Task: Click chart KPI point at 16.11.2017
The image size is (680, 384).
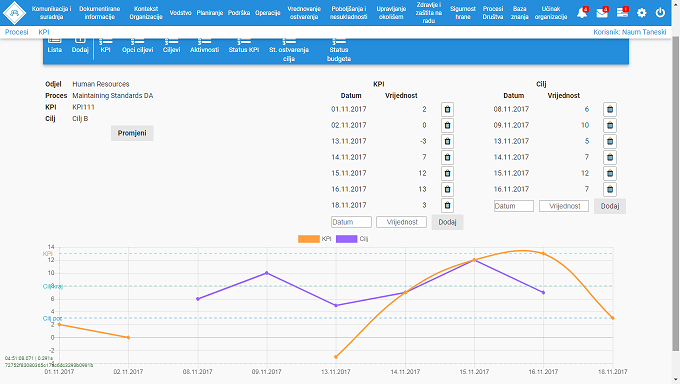Action: pos(543,253)
